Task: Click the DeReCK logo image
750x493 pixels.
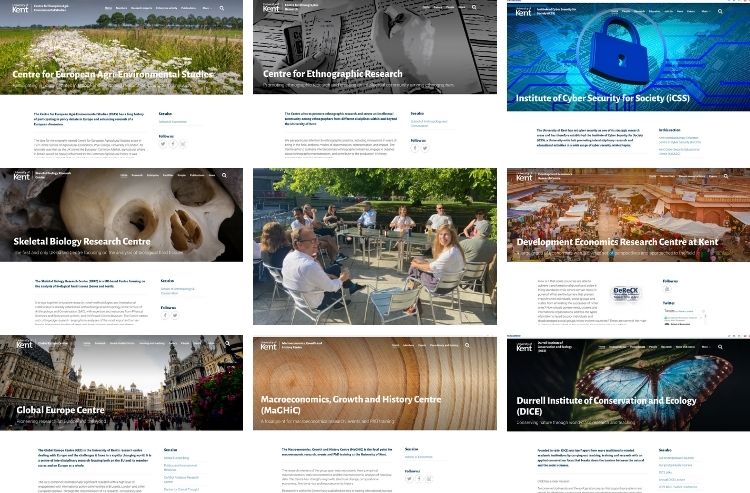Action: (626, 293)
